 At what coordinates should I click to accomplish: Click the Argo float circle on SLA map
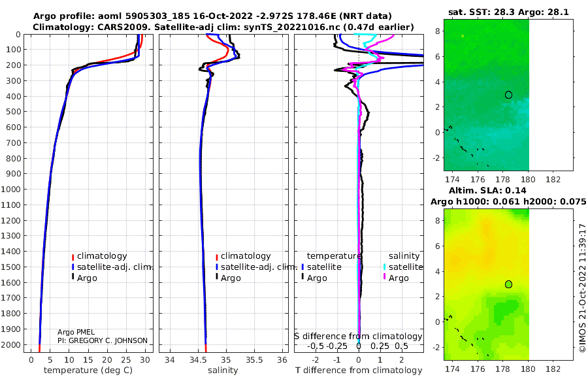click(x=508, y=284)
